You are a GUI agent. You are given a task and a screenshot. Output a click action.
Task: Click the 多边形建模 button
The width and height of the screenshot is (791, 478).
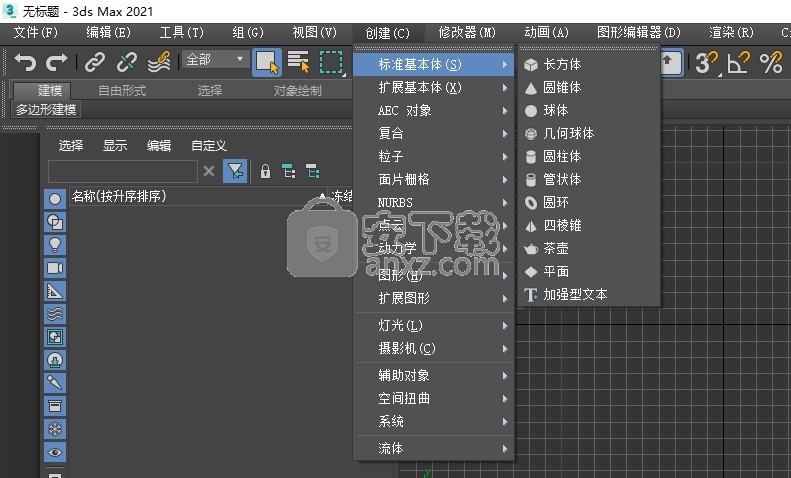point(46,109)
